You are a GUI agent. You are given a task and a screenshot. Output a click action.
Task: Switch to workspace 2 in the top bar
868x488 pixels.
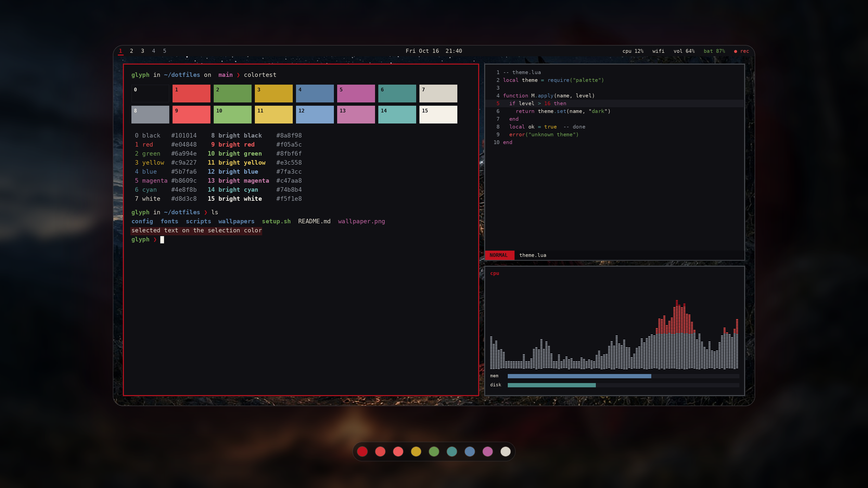pos(131,51)
